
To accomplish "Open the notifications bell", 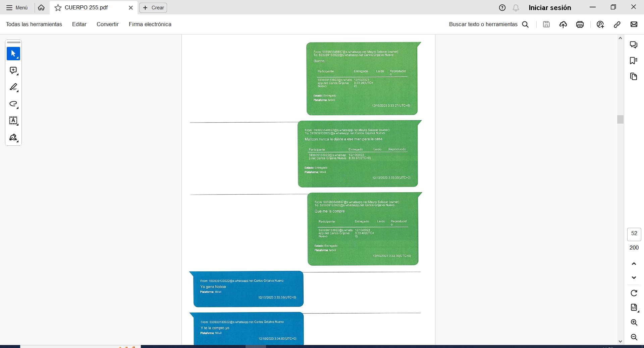I will pyautogui.click(x=516, y=8).
